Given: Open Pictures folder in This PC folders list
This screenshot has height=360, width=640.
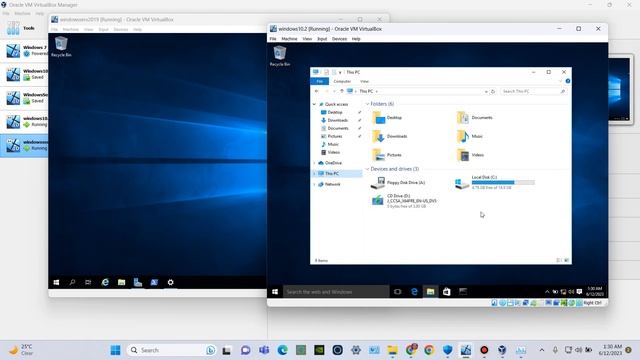Looking at the screenshot, I should pyautogui.click(x=387, y=155).
